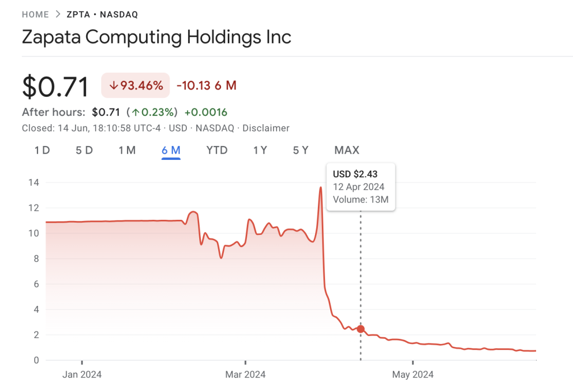Click the red data point marker on chart
573x392 pixels.
pyautogui.click(x=360, y=329)
